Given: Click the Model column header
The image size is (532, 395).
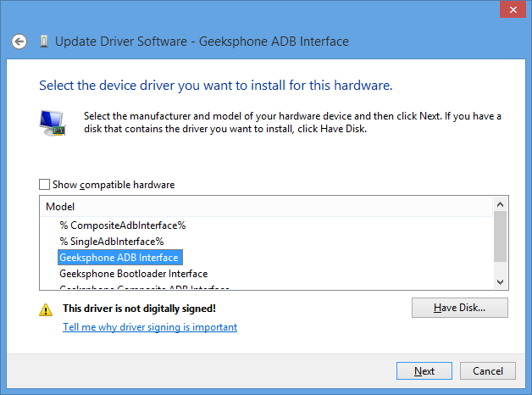Looking at the screenshot, I should (266, 207).
